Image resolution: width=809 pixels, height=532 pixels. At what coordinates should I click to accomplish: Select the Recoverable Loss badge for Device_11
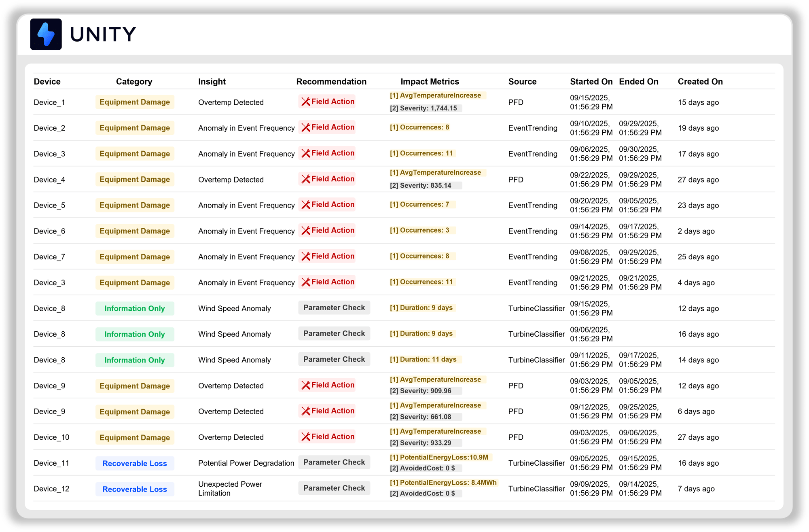[x=135, y=463]
